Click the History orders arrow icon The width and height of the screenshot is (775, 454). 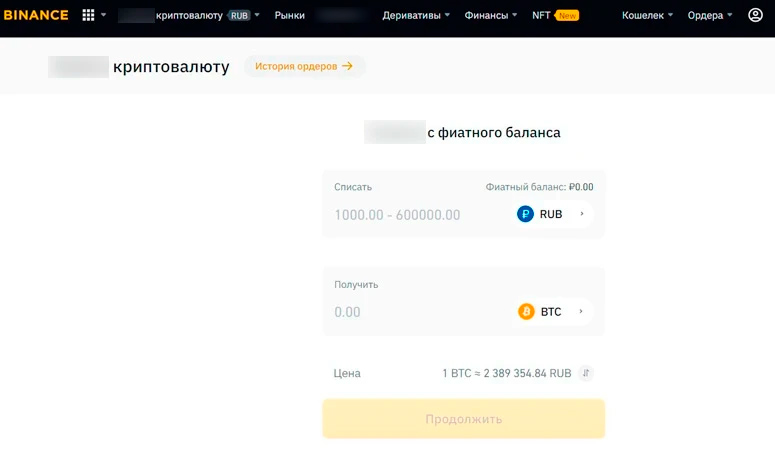point(347,66)
